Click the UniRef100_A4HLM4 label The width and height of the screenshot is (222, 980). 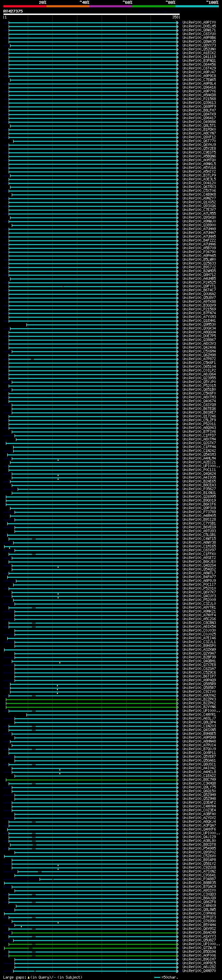coord(199,459)
